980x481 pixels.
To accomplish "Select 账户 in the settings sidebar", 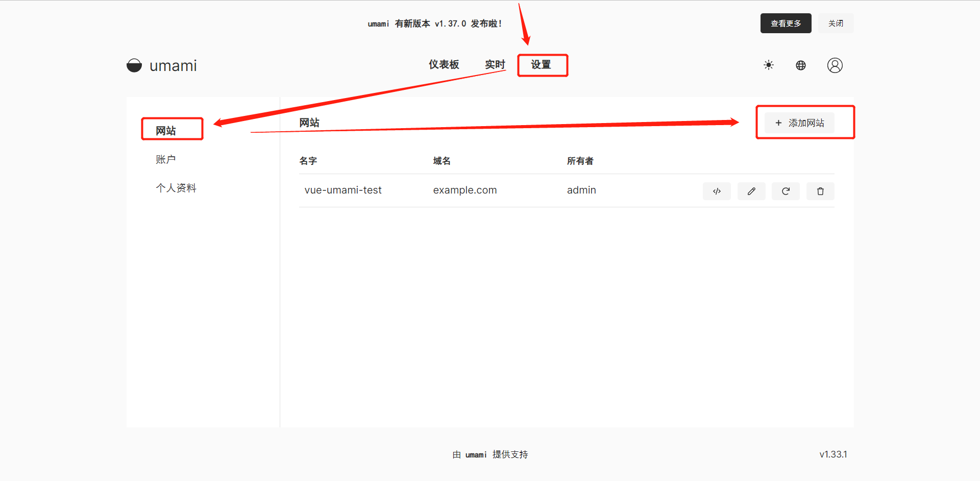I will (166, 159).
